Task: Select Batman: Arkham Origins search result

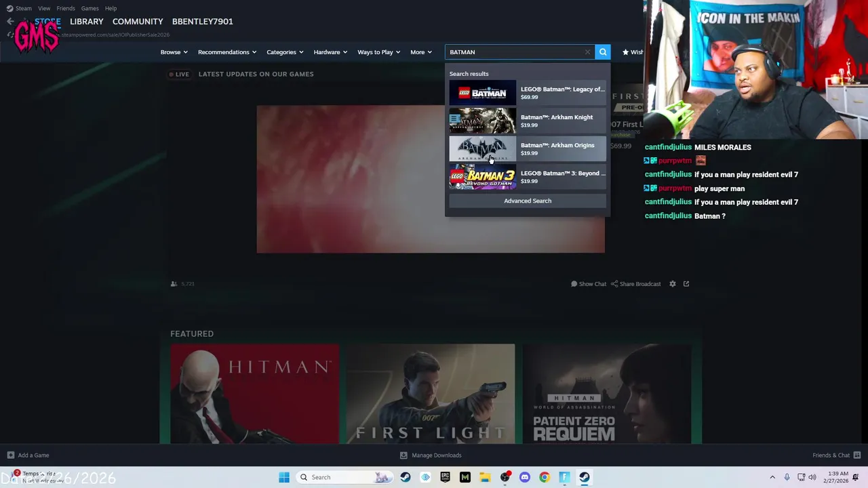Action: (x=528, y=149)
